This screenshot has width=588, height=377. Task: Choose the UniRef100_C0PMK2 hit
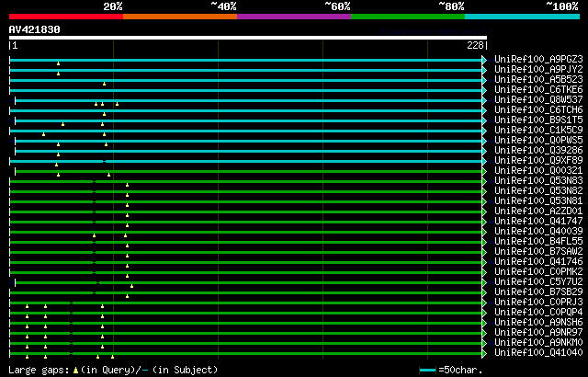[x=538, y=272]
